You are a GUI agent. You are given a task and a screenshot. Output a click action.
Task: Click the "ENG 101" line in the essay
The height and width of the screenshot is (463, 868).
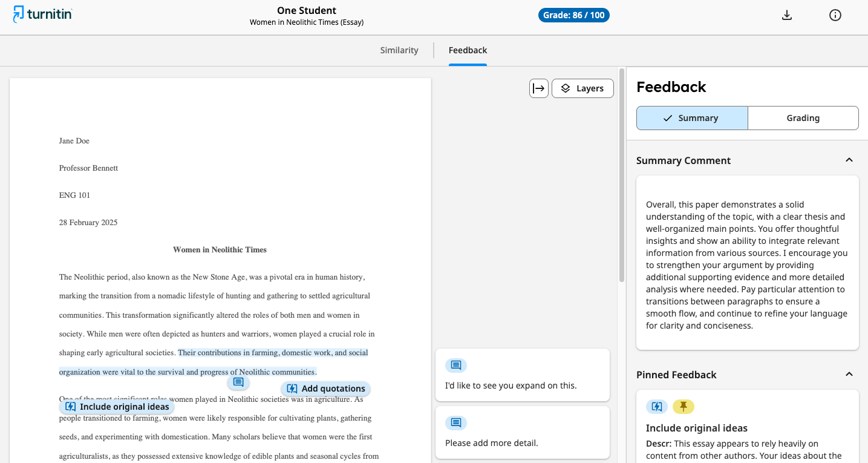[x=74, y=195]
